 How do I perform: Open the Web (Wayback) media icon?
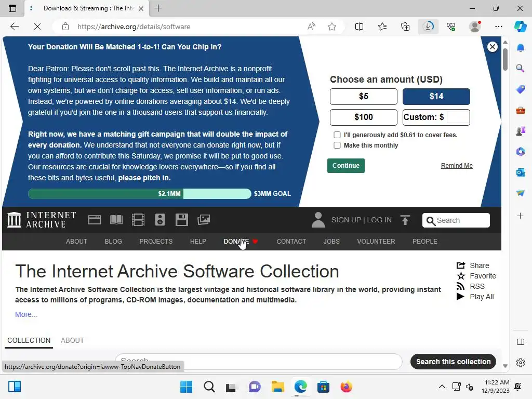[95, 220]
